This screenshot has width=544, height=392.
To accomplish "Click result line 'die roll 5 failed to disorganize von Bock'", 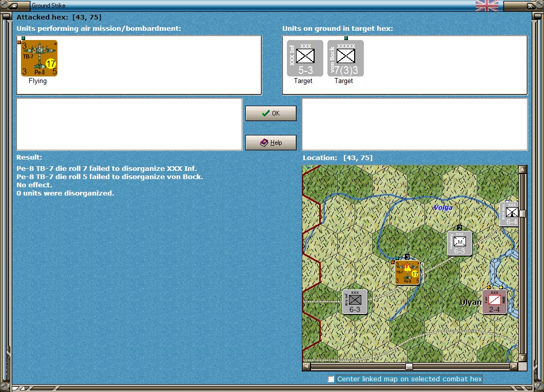I will (x=110, y=177).
